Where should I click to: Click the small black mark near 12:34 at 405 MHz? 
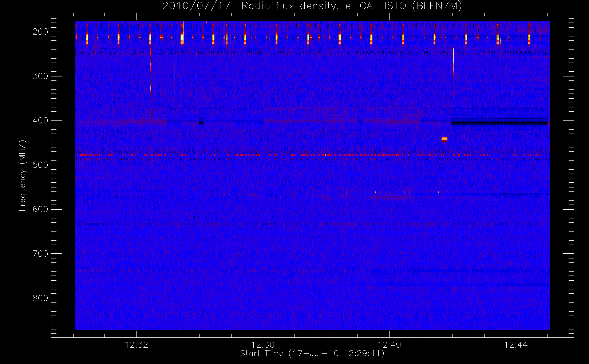pos(201,123)
